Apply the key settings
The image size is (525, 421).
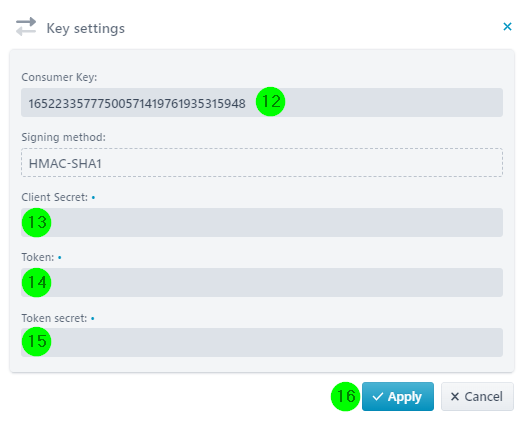tap(398, 397)
